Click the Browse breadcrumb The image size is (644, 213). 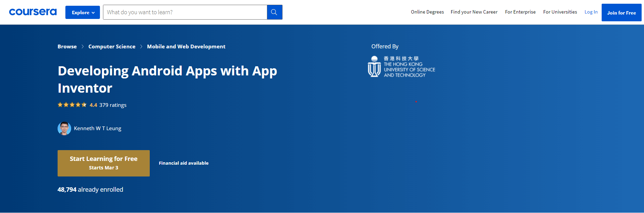click(x=67, y=47)
